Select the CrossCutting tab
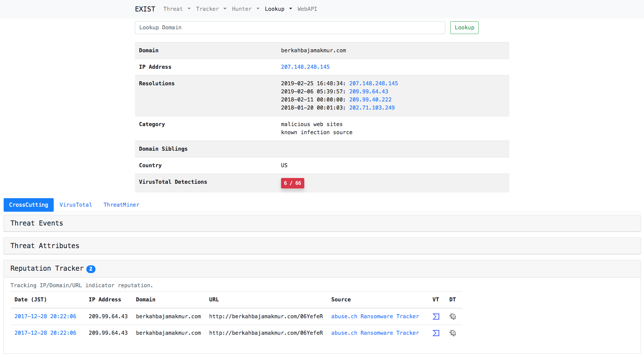The image size is (644, 357). (28, 205)
